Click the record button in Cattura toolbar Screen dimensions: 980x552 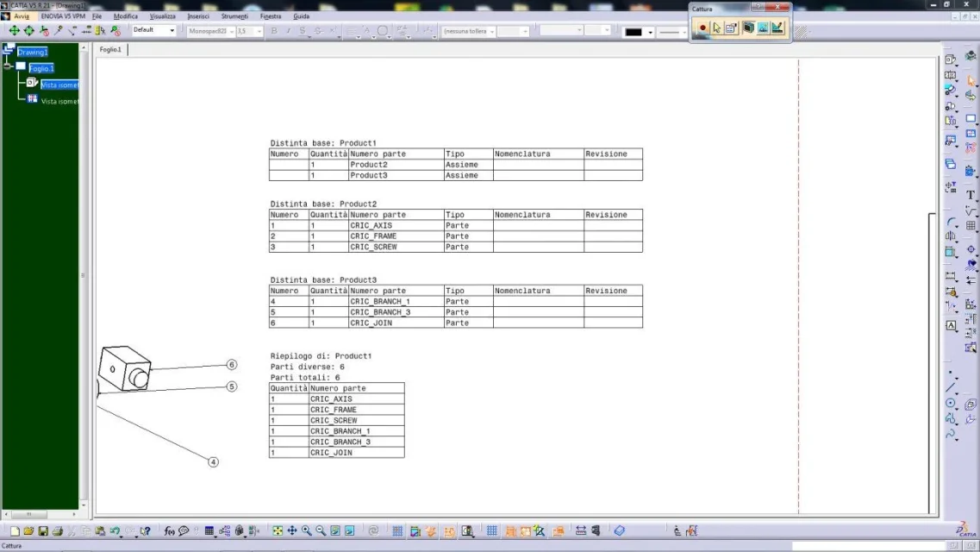(x=702, y=28)
